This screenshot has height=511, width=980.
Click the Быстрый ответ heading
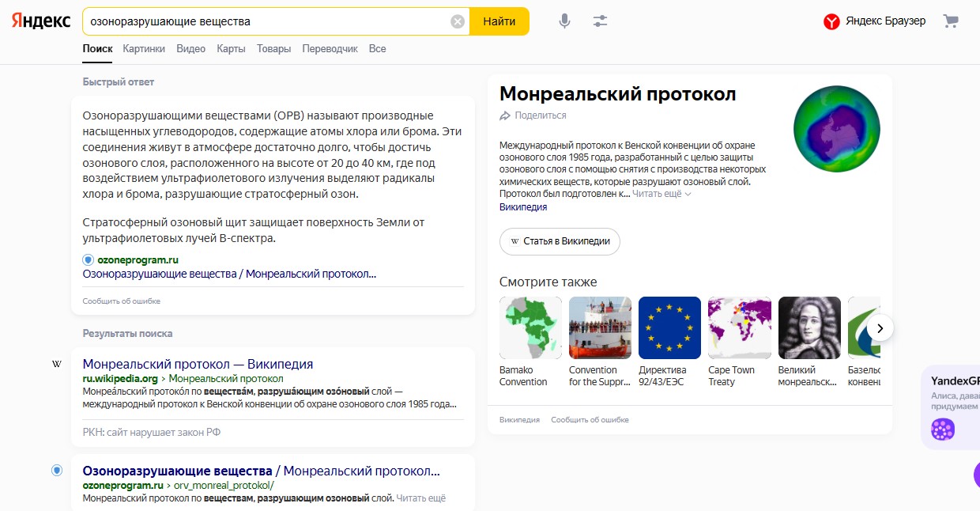coord(119,82)
